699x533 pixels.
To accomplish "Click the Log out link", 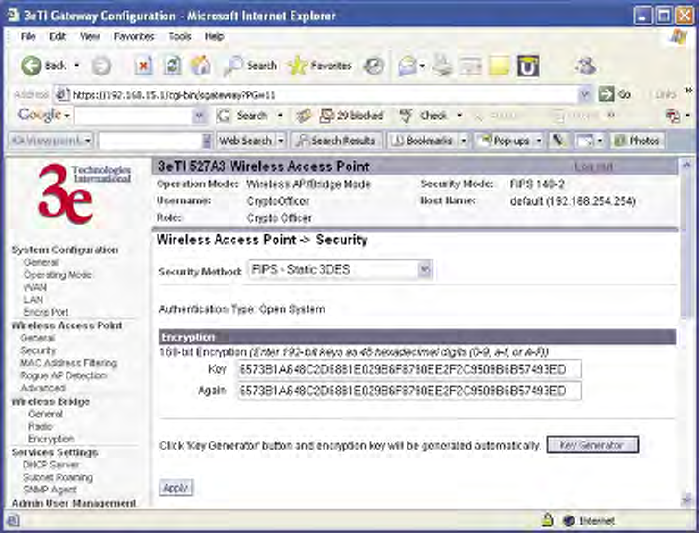I will pyautogui.click(x=593, y=167).
